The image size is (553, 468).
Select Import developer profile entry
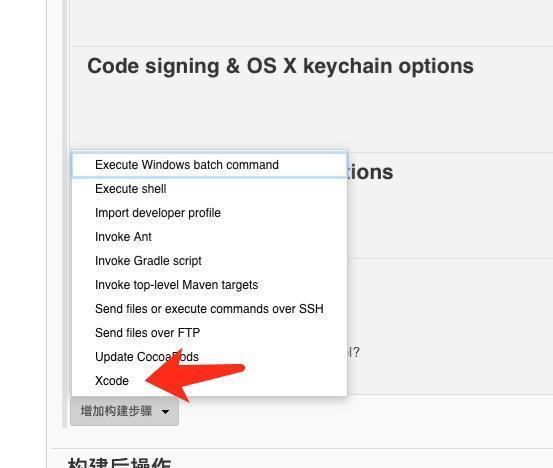click(x=209, y=213)
